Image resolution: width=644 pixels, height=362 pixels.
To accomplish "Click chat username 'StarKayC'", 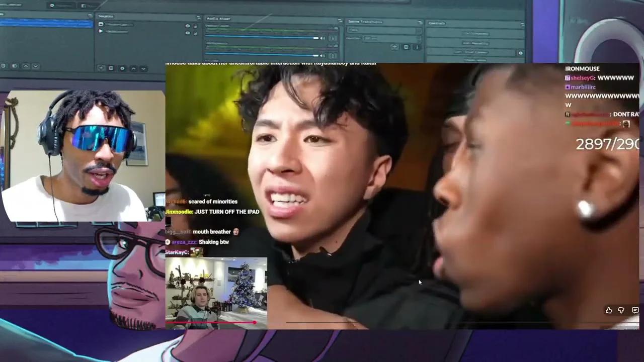I will tap(177, 251).
